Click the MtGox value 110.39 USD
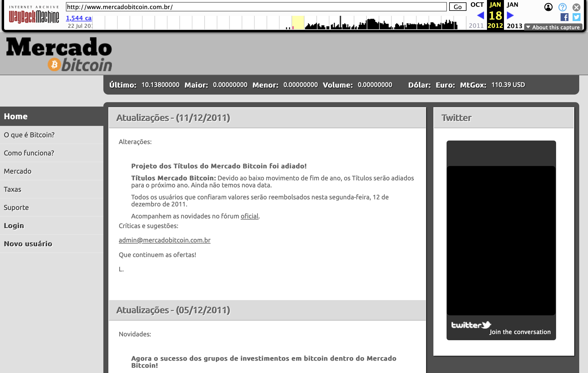The width and height of the screenshot is (588, 373). (x=508, y=85)
